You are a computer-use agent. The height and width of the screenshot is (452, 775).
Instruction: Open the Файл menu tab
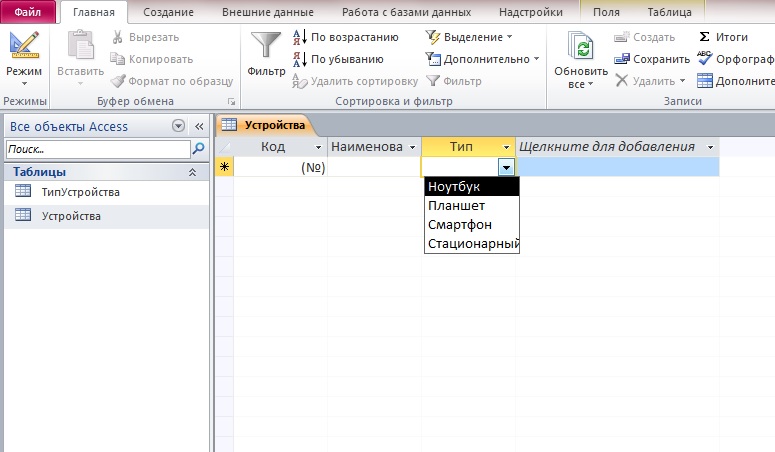tap(28, 12)
